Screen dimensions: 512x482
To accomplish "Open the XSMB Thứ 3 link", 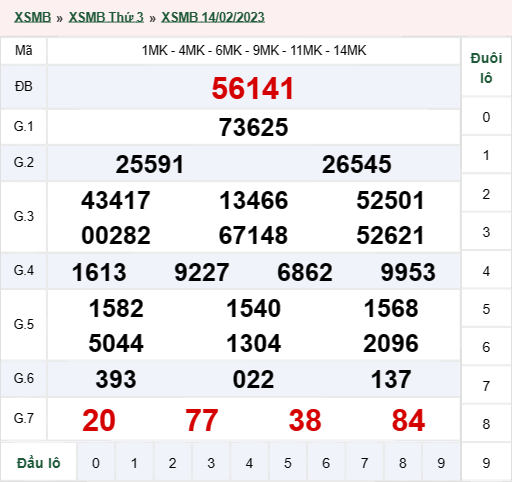I will click(x=106, y=17).
